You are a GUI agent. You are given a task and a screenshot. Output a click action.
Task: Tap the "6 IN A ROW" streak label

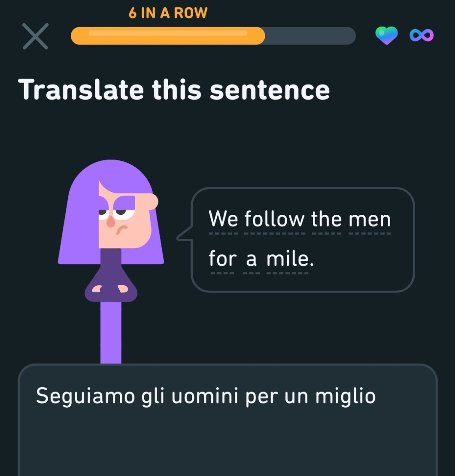coord(168,13)
